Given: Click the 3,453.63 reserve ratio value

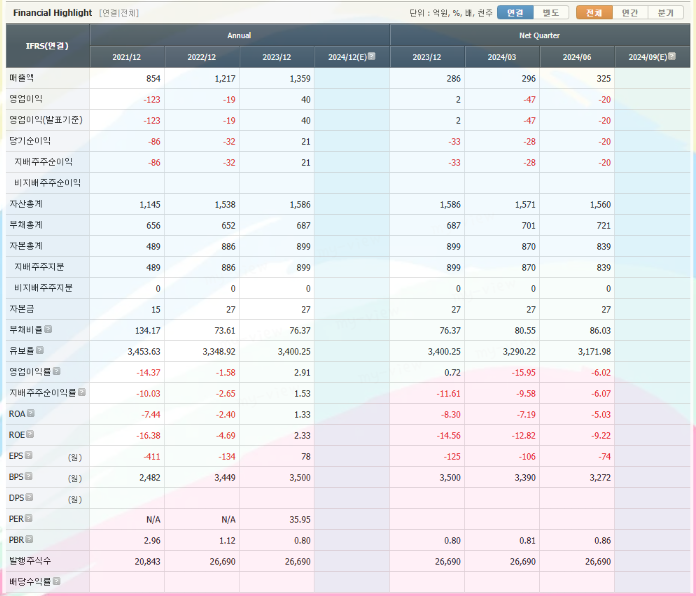Looking at the screenshot, I should tap(144, 351).
